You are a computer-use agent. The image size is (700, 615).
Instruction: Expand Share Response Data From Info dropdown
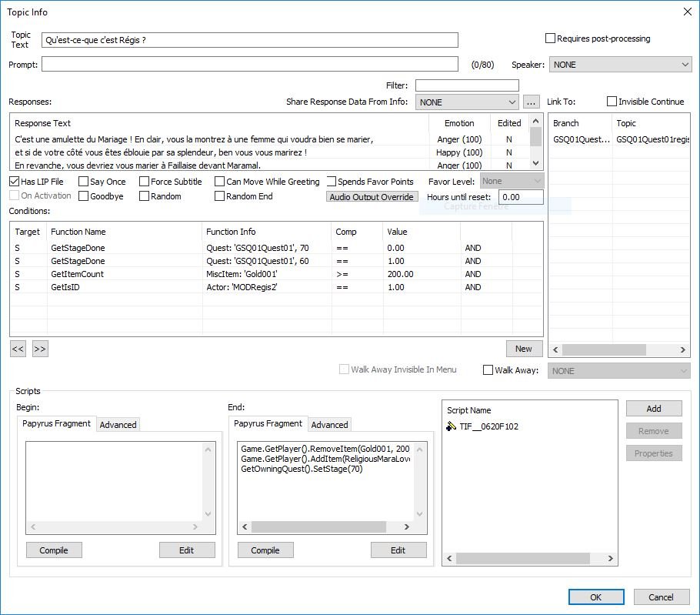pos(467,102)
